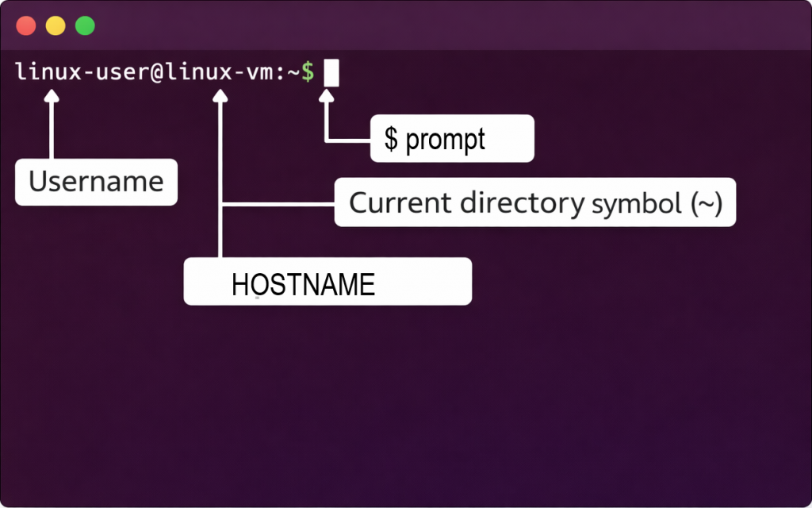Click the empty terminal background area
The image size is (812, 508).
406,397
